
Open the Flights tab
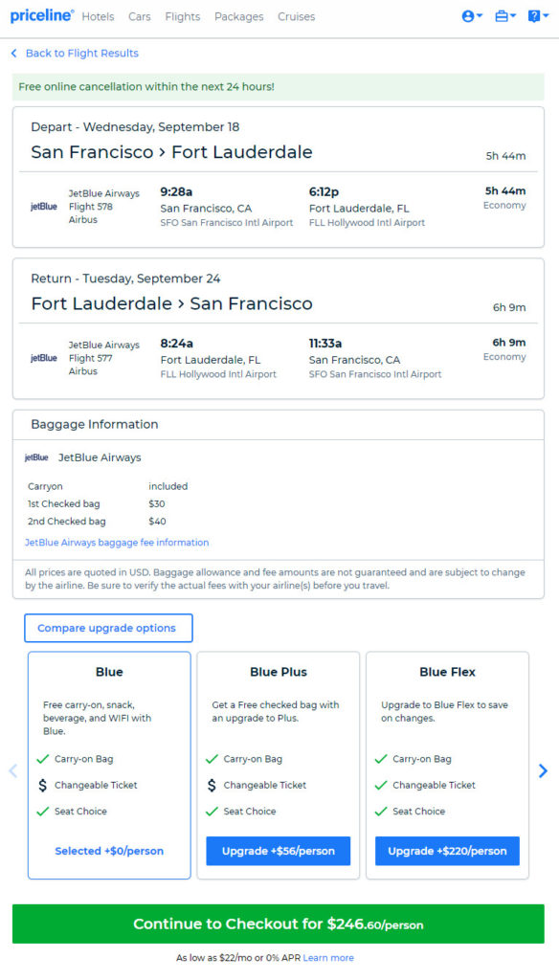pyautogui.click(x=183, y=17)
